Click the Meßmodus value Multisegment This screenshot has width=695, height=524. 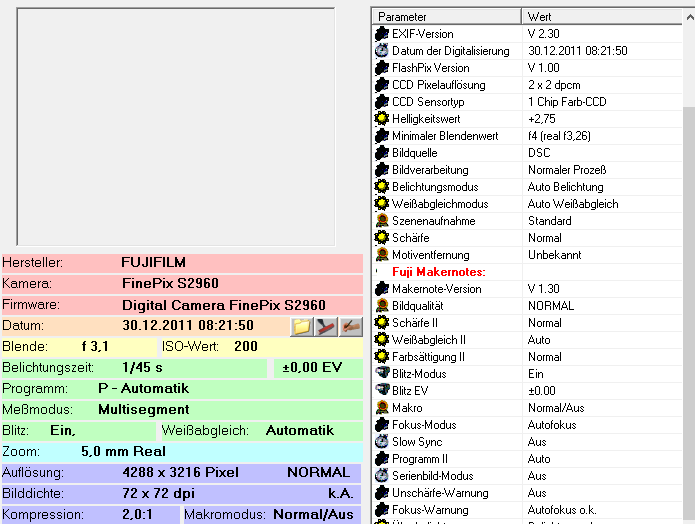(x=144, y=409)
